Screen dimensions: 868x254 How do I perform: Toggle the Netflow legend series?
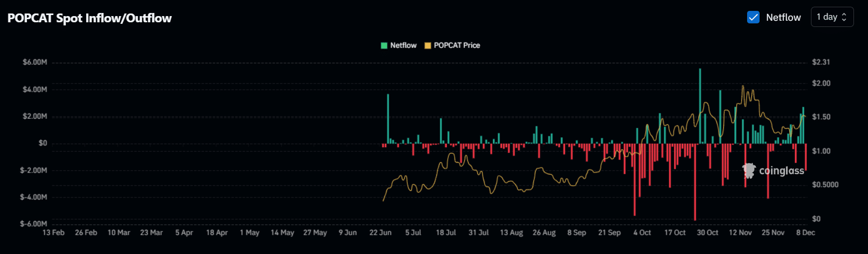pos(398,46)
